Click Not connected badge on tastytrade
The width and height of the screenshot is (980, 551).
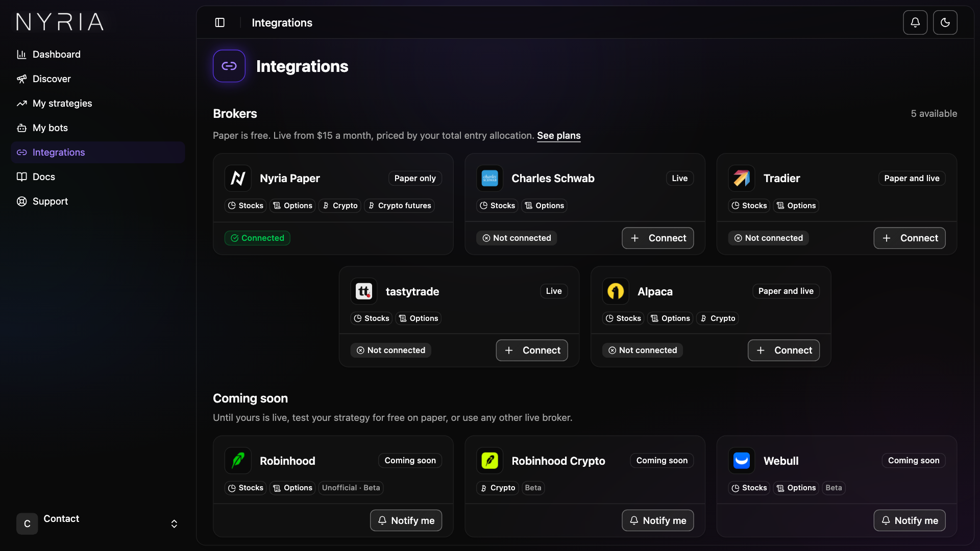pos(390,350)
